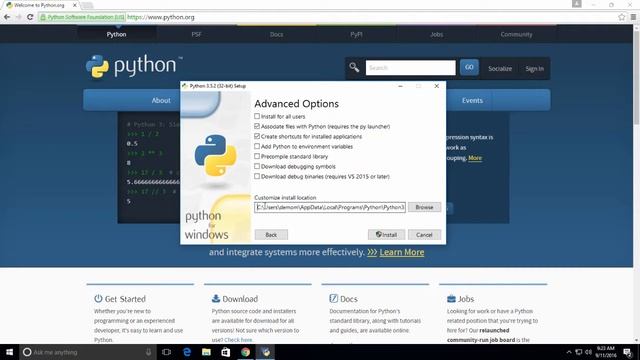640x360 pixels.
Task: Select the PSF top navigation tab
Action: (x=196, y=34)
